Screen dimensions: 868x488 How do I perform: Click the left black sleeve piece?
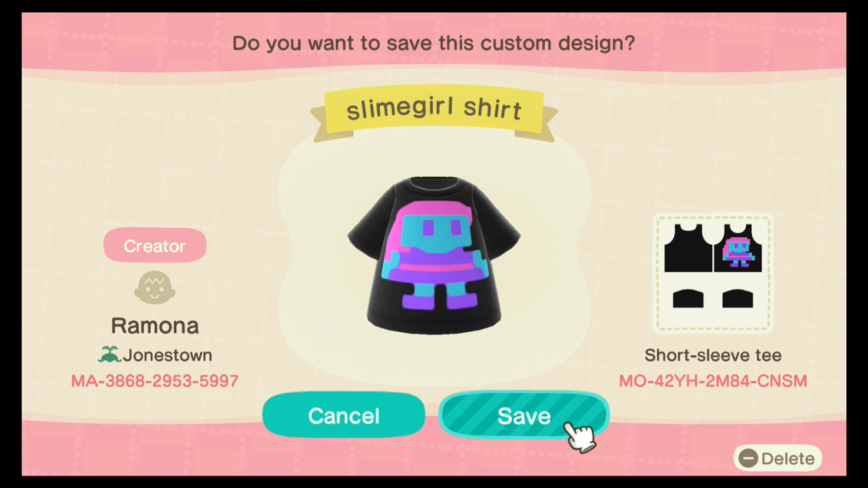coord(688,299)
